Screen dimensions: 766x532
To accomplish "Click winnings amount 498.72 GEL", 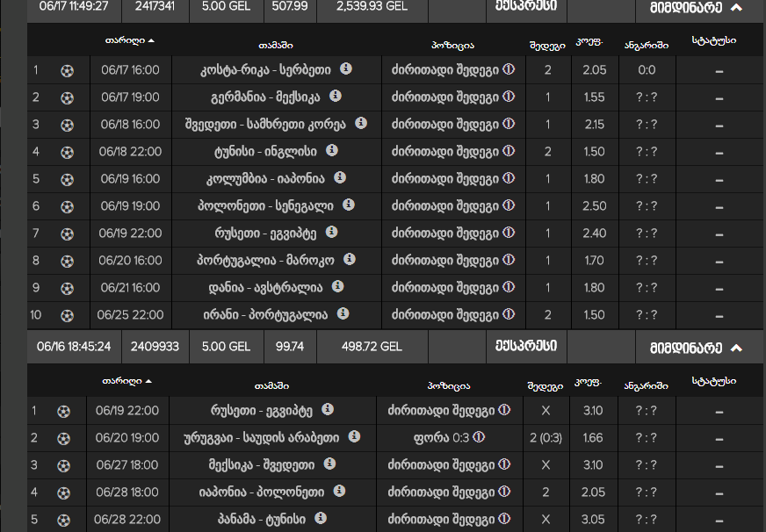I will pyautogui.click(x=372, y=347).
